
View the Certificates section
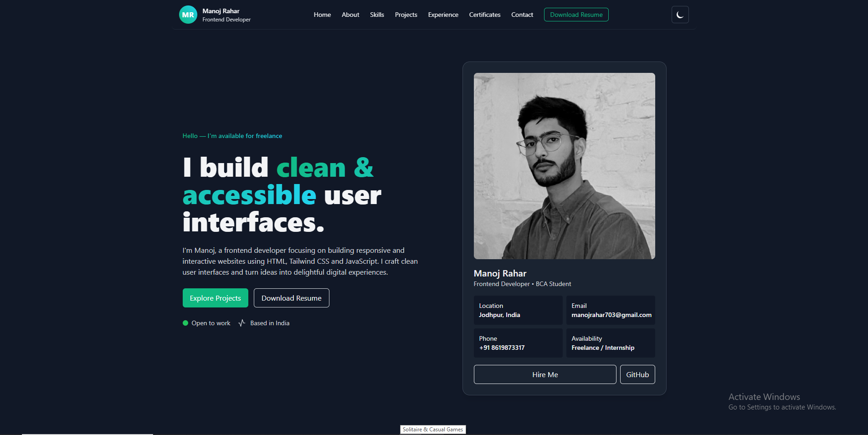tap(484, 15)
